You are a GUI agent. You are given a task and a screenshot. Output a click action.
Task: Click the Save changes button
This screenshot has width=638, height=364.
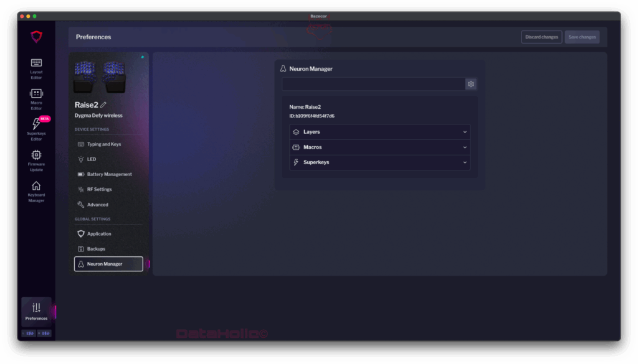[x=582, y=37]
